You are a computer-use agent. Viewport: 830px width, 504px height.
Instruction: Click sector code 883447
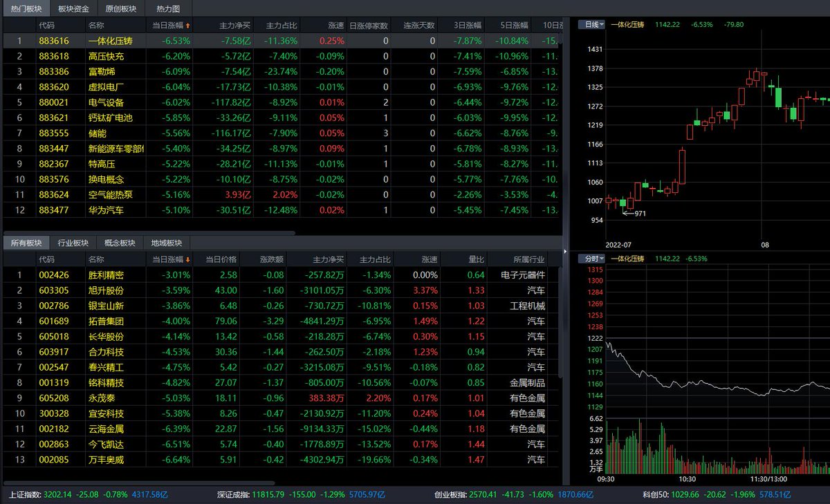pos(53,149)
